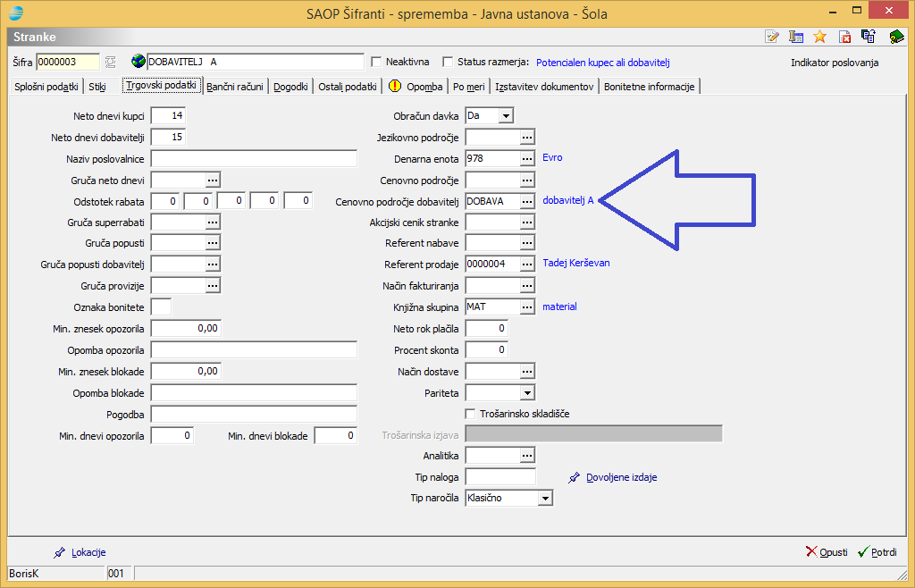Expand the Tip naročila dropdown
The image size is (915, 588).
(545, 498)
